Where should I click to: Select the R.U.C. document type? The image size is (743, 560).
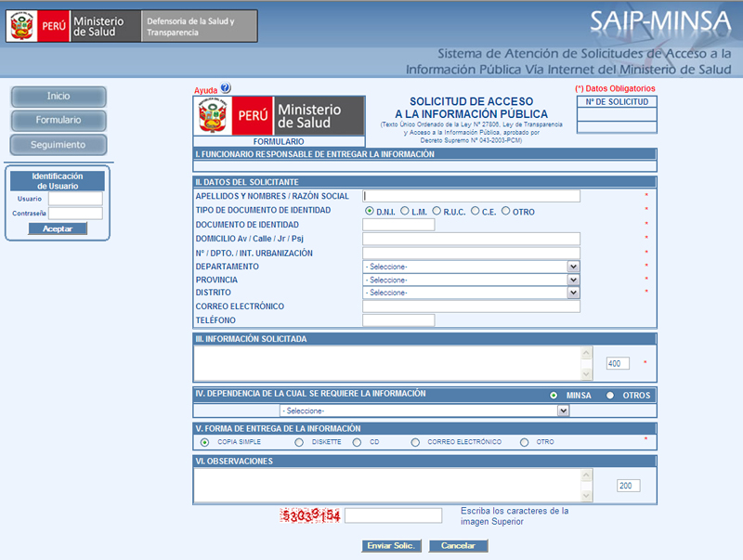click(437, 211)
